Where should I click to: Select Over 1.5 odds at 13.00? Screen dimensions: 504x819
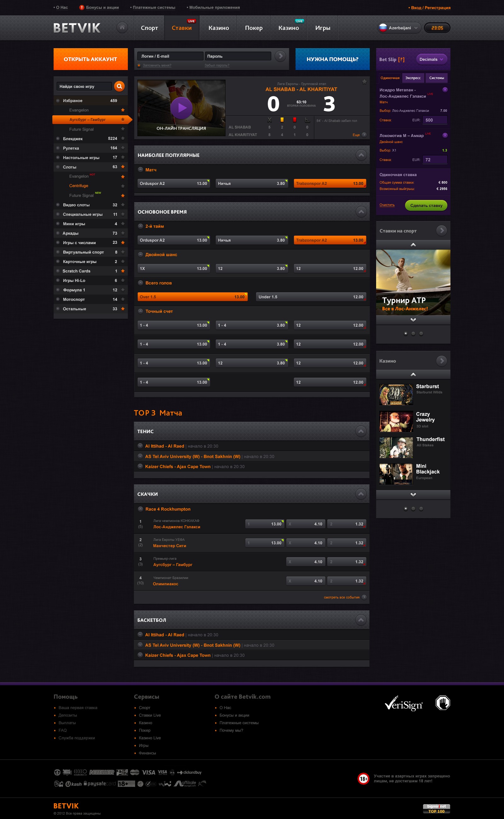(x=193, y=297)
